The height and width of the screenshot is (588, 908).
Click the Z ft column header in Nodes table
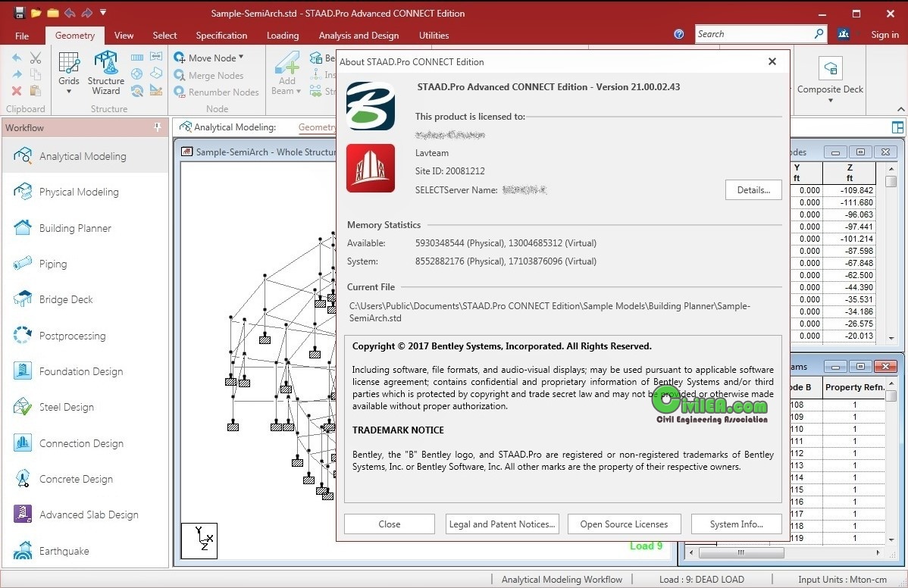850,173
